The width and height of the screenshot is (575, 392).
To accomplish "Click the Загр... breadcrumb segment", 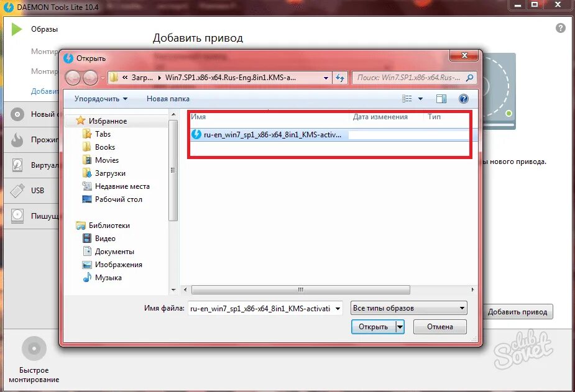I will pyautogui.click(x=142, y=78).
